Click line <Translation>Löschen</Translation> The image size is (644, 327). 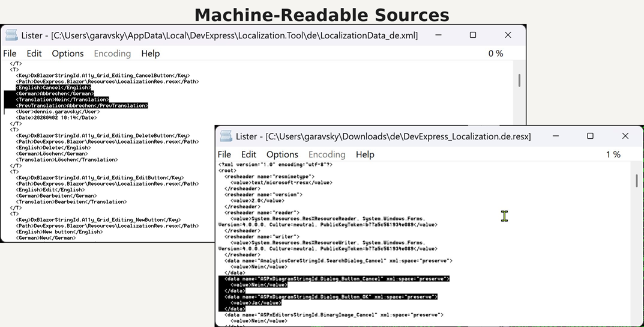coord(67,159)
